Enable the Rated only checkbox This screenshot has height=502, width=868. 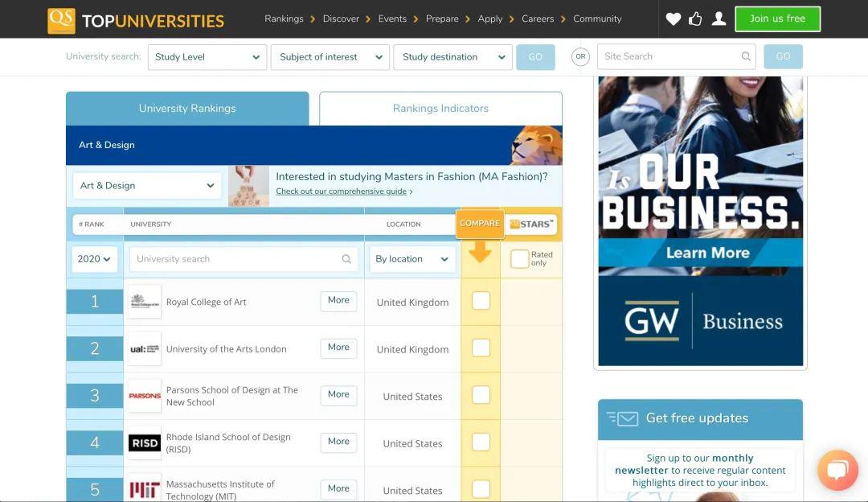(x=519, y=259)
